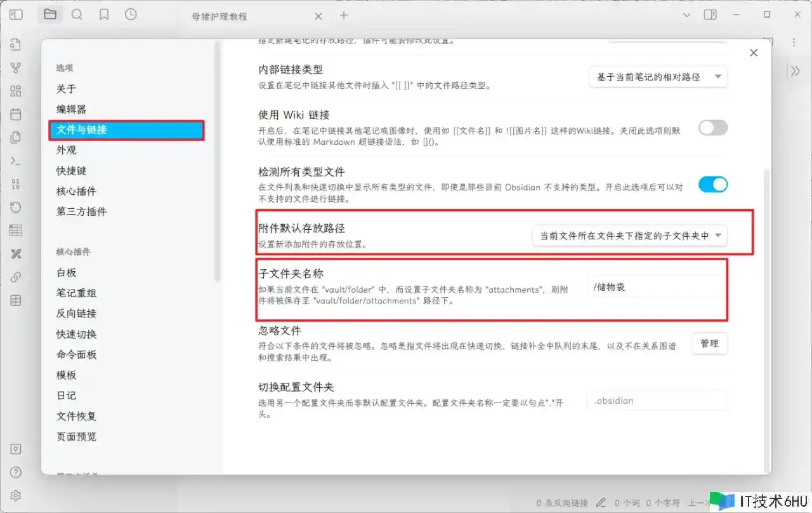Open graph view ribbon icon
Screen dimensions: 812x513
[x=16, y=67]
